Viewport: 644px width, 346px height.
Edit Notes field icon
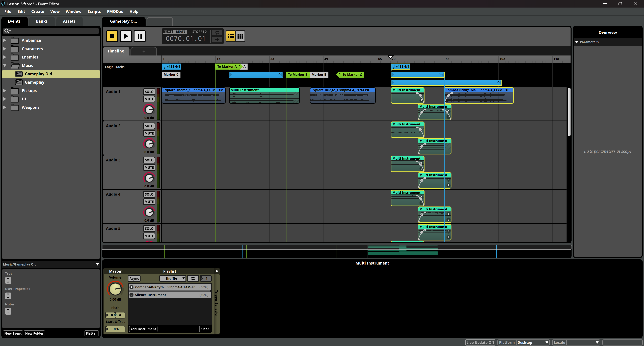coord(8,311)
